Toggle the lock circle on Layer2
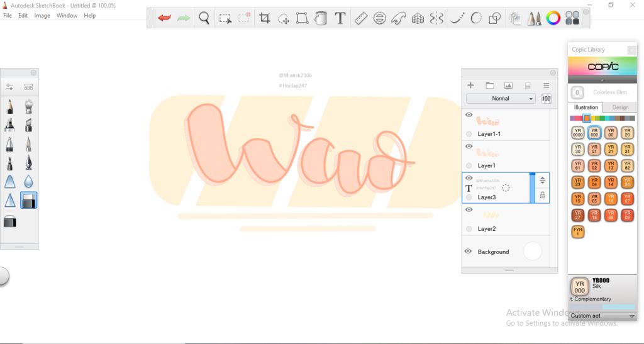Viewport: 644px width, 344px height. pyautogui.click(x=469, y=229)
